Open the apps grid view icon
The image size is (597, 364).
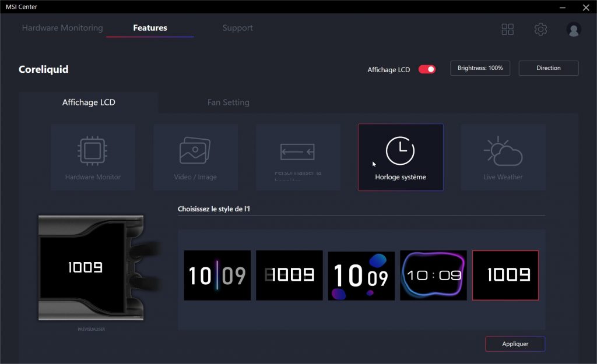point(508,29)
